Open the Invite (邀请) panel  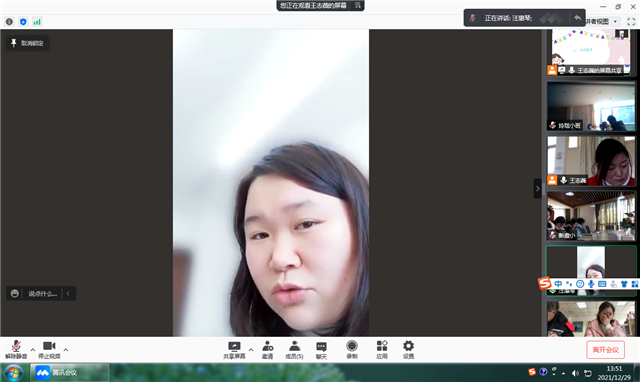[x=267, y=350]
